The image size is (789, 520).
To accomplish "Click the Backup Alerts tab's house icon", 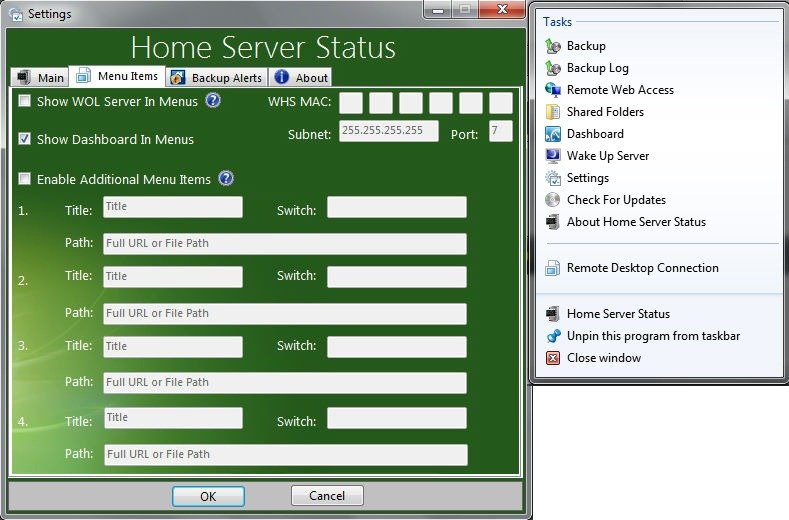I will (178, 77).
